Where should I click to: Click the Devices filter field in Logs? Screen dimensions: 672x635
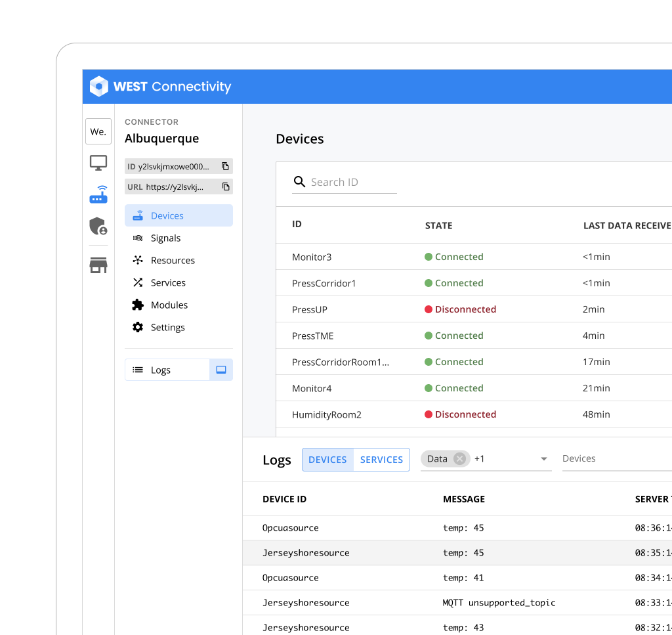coord(617,459)
